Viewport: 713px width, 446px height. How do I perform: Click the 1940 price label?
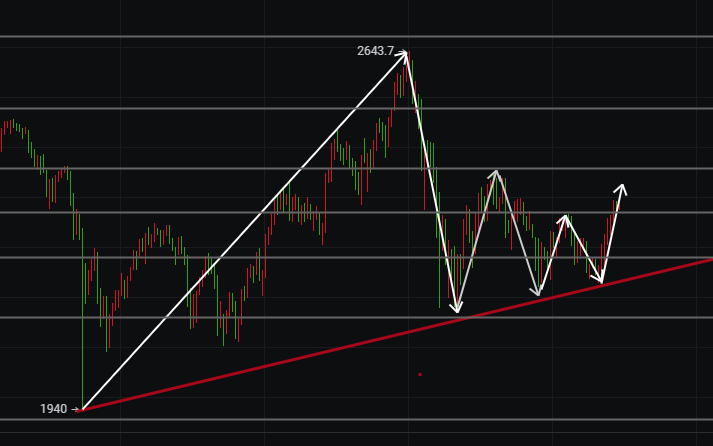coord(54,409)
